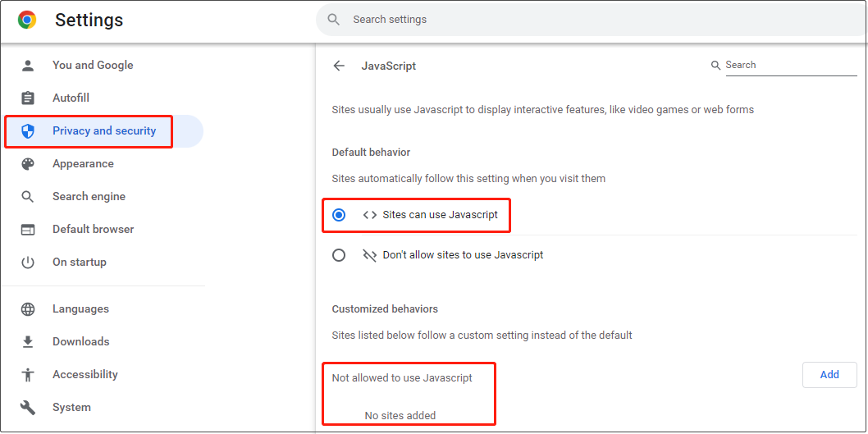Click the System wrench icon

coord(28,408)
